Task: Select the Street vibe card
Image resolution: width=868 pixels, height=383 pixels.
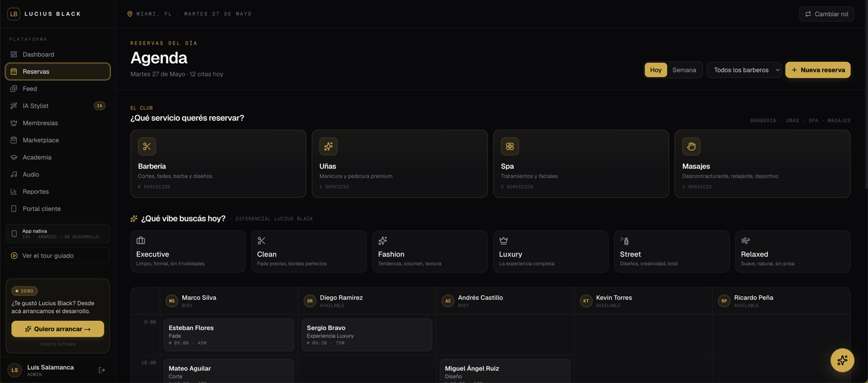Action: [671, 252]
